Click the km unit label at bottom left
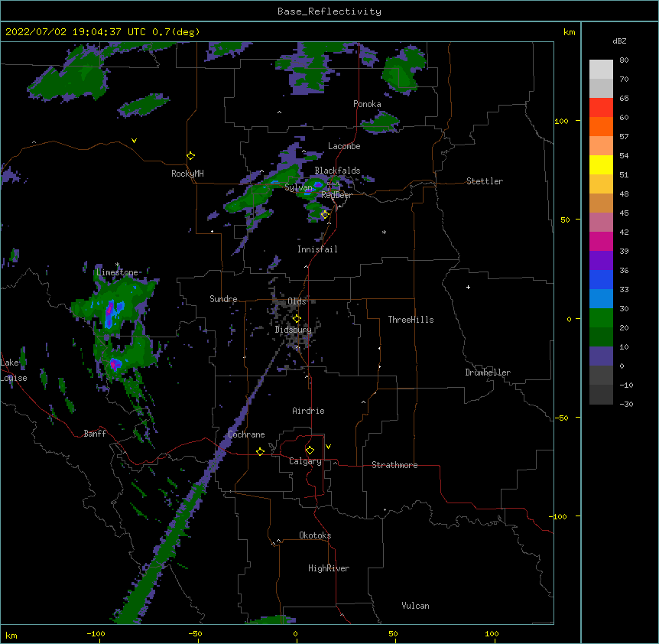 (x=11, y=635)
